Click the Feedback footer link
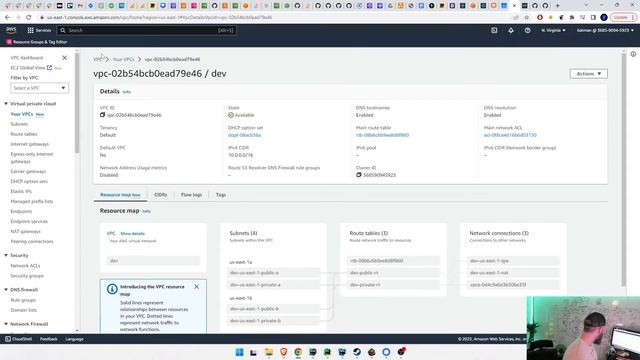 coord(49,339)
